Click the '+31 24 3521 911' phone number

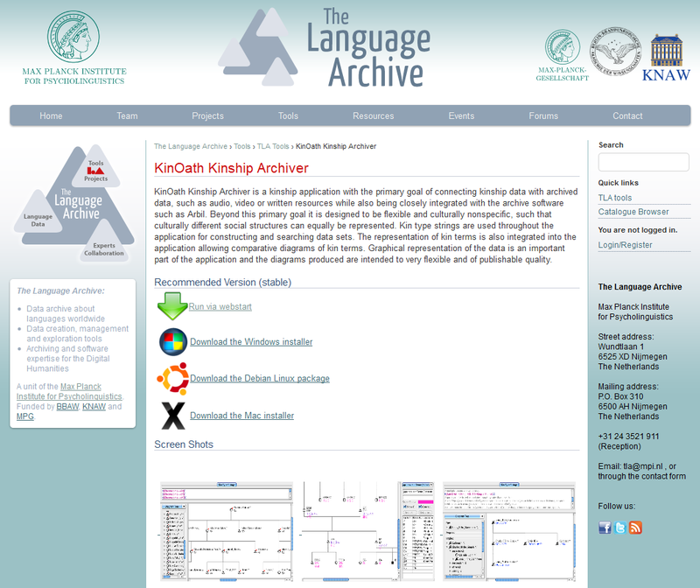point(628,437)
